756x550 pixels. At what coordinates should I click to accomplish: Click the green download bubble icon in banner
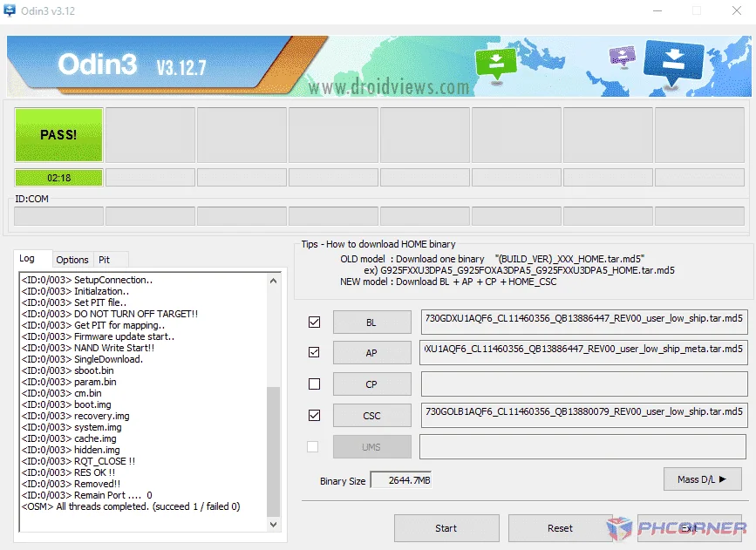point(495,63)
